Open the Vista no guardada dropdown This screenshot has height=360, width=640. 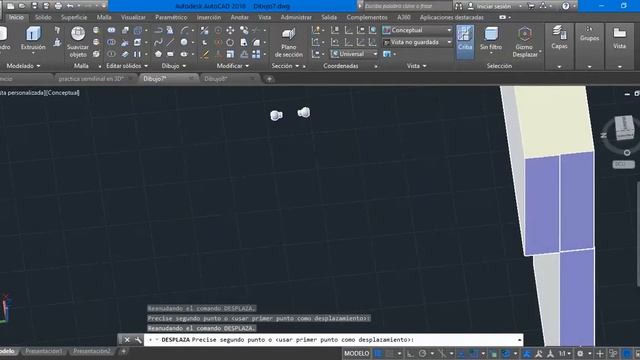[417, 42]
